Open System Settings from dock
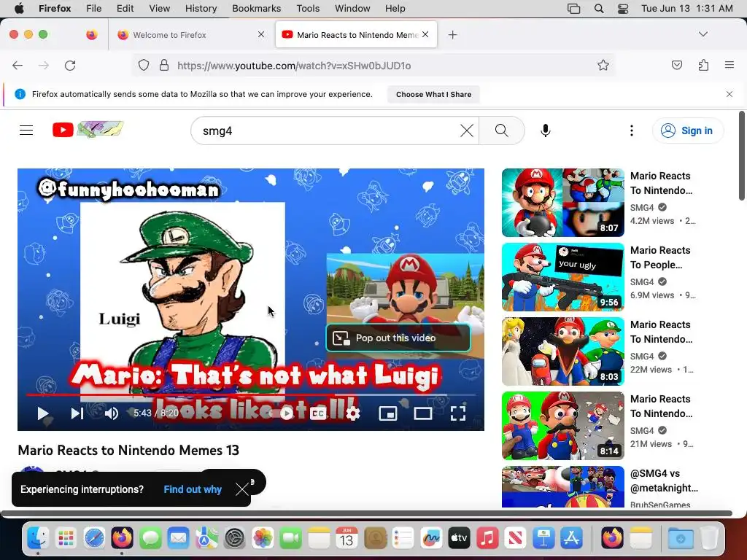 pyautogui.click(x=234, y=538)
